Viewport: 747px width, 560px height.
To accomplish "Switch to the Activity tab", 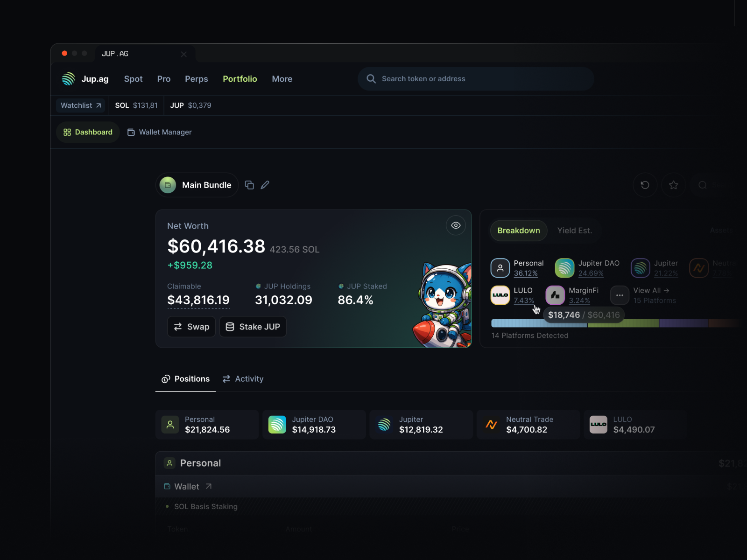I will [x=243, y=379].
